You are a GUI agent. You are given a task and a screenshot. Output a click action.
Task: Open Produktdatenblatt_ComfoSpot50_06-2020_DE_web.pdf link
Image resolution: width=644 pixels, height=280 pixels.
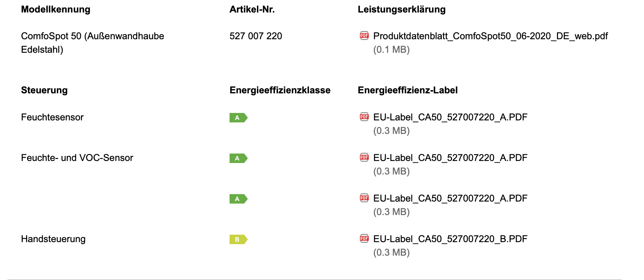(490, 36)
